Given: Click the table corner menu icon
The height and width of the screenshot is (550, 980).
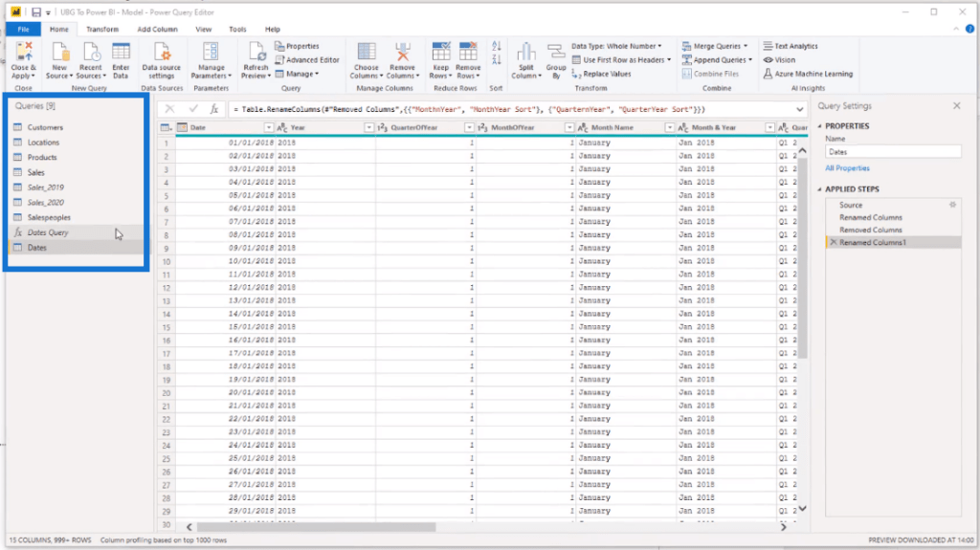Looking at the screenshot, I should click(x=166, y=127).
